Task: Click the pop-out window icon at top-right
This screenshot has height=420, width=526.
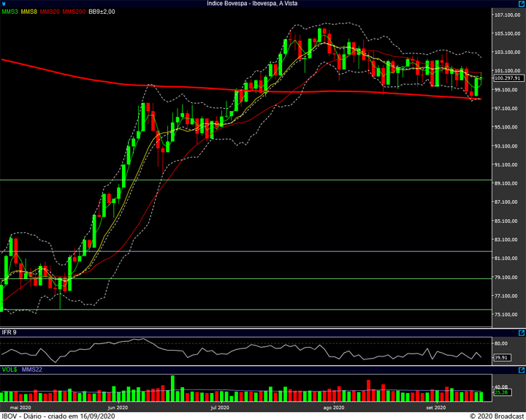Action: pos(521,4)
